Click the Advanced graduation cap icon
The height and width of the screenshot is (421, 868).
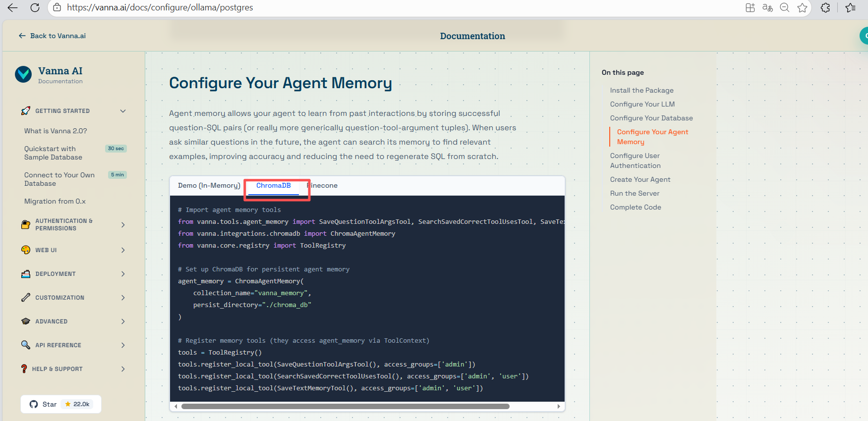pos(26,321)
